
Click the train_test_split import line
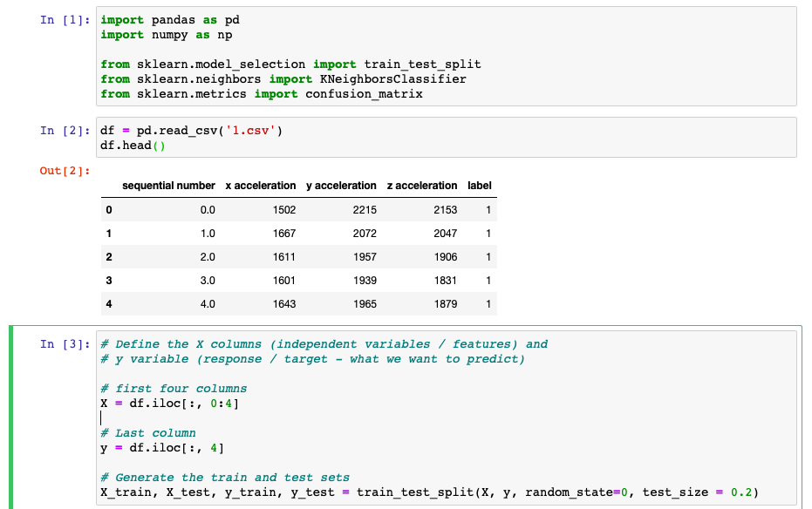pyautogui.click(x=290, y=64)
